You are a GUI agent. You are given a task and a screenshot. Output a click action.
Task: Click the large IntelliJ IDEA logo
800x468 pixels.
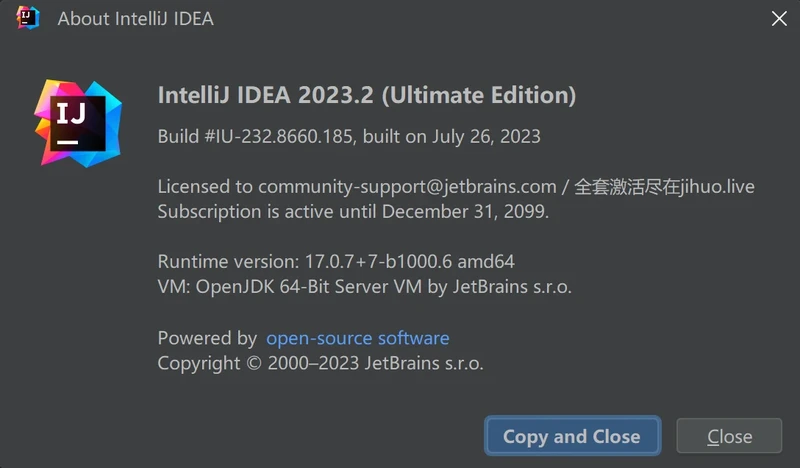coord(77,123)
